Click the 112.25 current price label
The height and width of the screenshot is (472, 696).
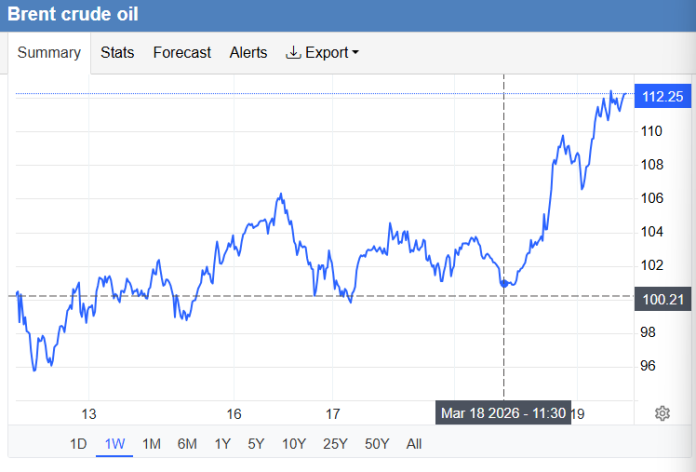coord(662,96)
